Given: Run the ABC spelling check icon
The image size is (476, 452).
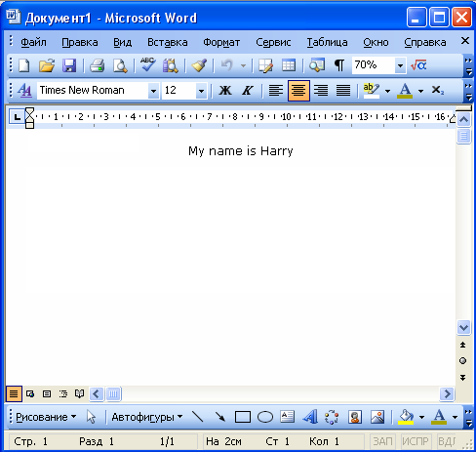Looking at the screenshot, I should point(147,65).
